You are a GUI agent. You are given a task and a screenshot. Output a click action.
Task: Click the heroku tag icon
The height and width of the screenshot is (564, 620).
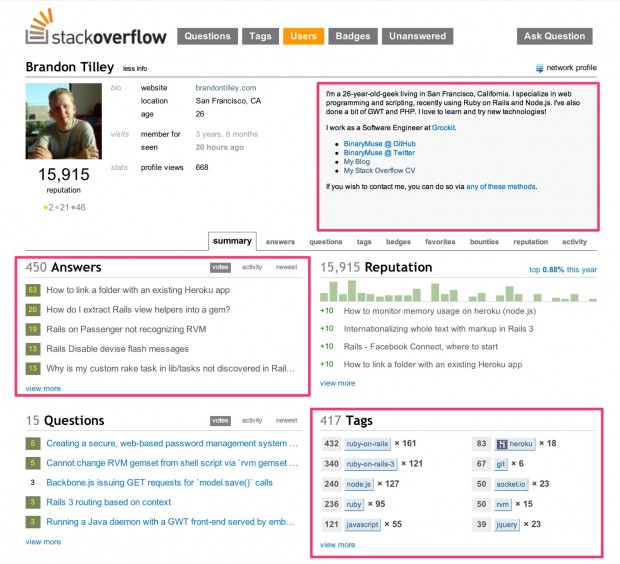coord(502,444)
